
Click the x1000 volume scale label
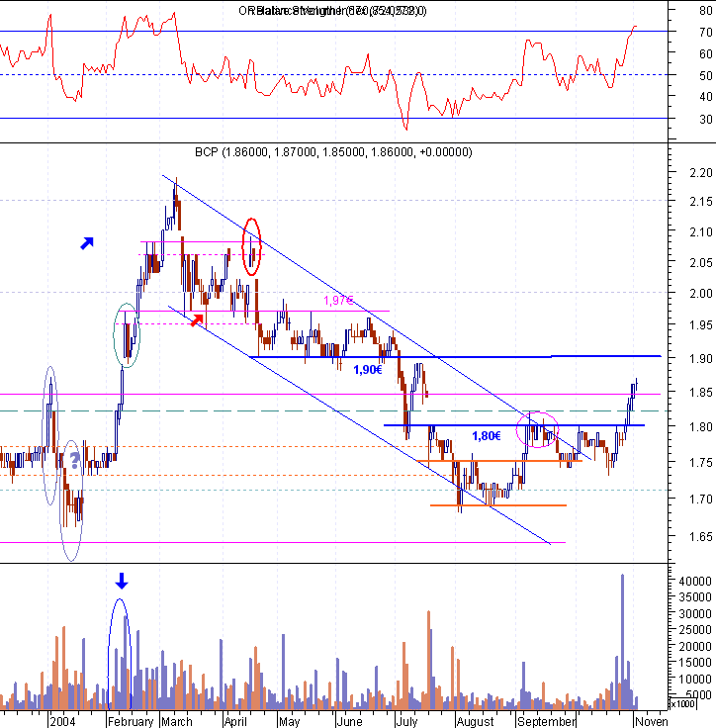click(x=682, y=704)
